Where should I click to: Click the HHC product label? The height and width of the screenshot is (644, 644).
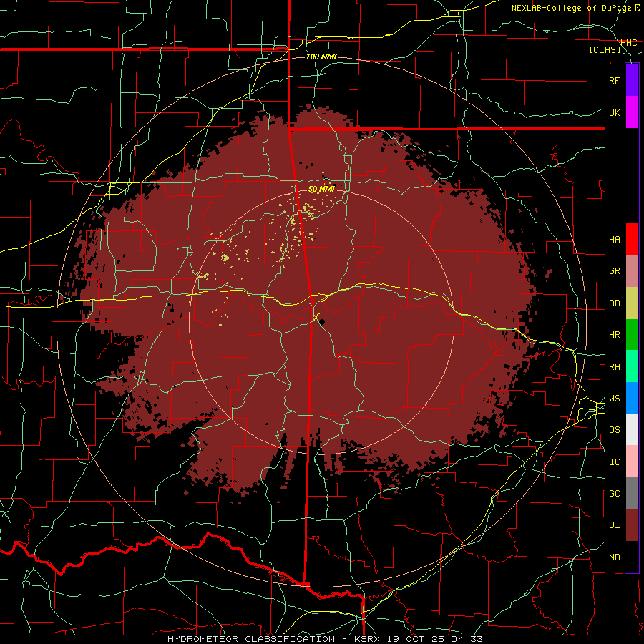pyautogui.click(x=628, y=43)
